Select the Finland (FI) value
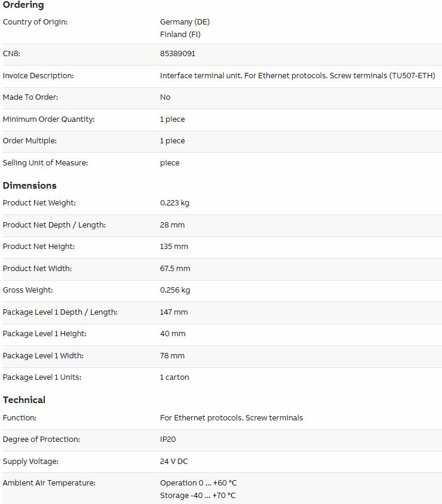The width and height of the screenshot is (442, 504). (x=180, y=35)
